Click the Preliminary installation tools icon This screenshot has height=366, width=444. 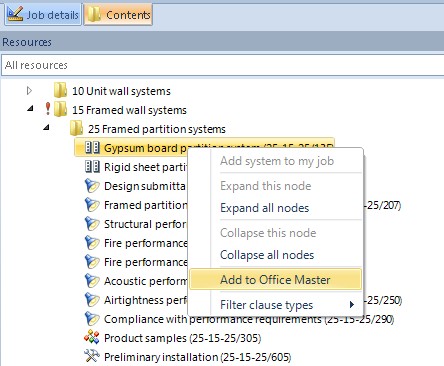[x=92, y=356]
